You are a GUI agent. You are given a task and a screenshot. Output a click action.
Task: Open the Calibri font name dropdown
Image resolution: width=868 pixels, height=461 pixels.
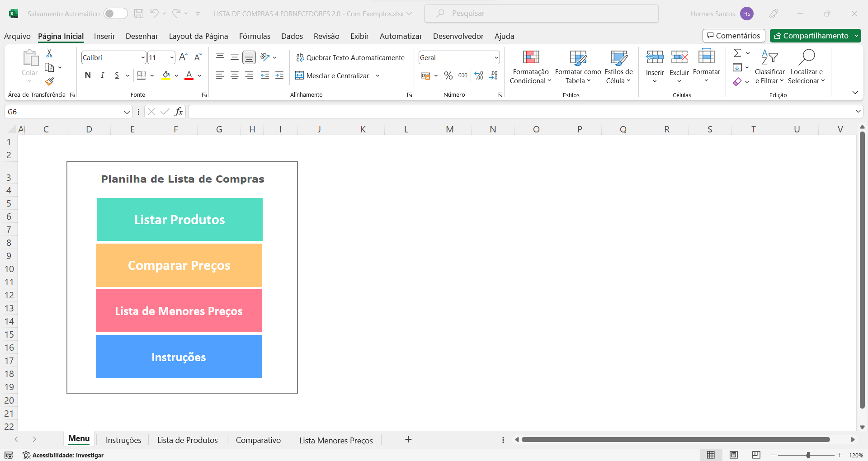click(x=143, y=57)
